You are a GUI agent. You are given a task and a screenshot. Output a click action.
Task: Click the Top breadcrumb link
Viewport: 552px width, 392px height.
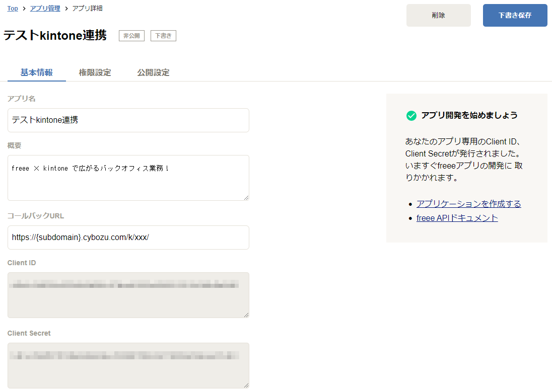coord(13,9)
